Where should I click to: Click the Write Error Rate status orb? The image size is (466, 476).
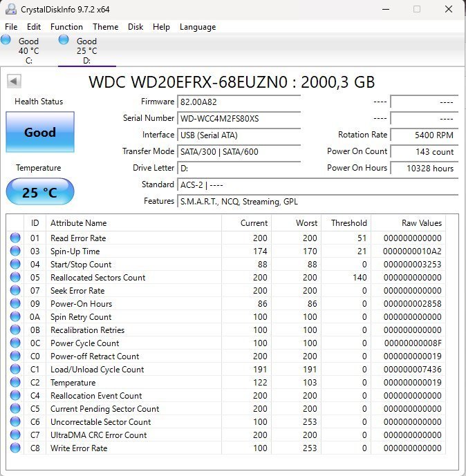tap(15, 448)
